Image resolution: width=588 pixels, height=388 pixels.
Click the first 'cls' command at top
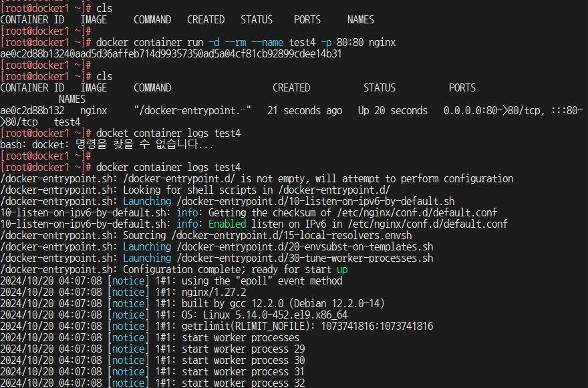click(x=104, y=8)
